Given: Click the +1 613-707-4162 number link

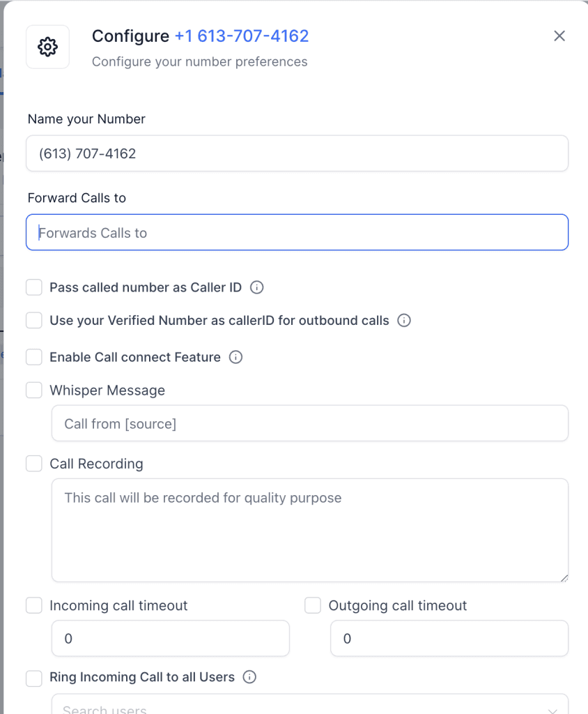Looking at the screenshot, I should 241,36.
